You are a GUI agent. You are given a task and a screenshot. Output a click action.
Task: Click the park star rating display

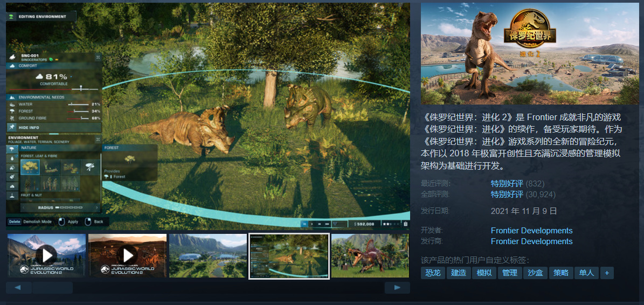click(391, 224)
